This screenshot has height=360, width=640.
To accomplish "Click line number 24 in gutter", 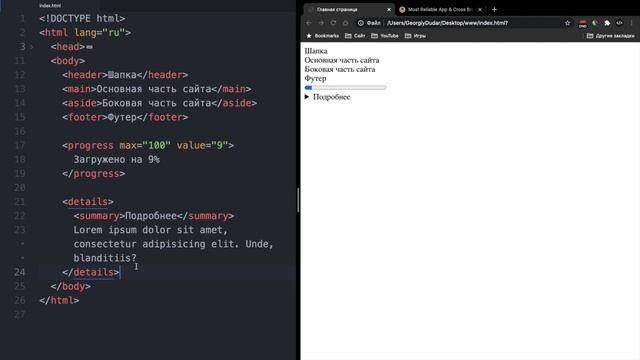I will click(19, 272).
